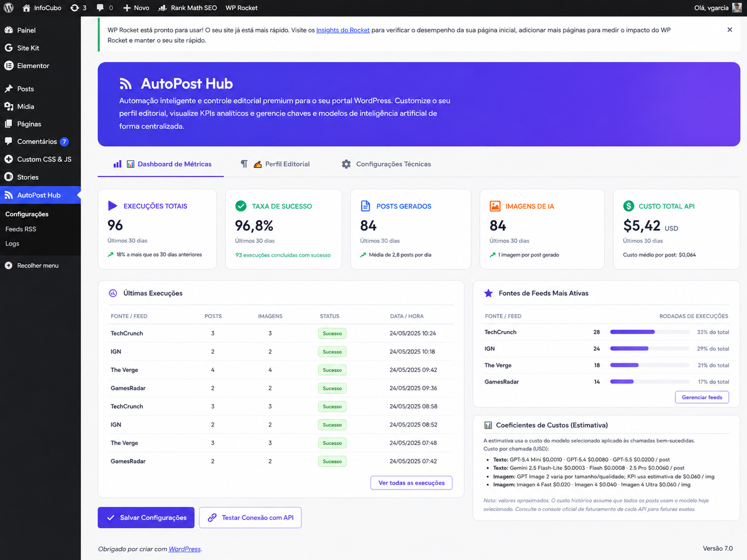Click the RSS icon in AutoPost Hub banner
747x560 pixels.
125,84
